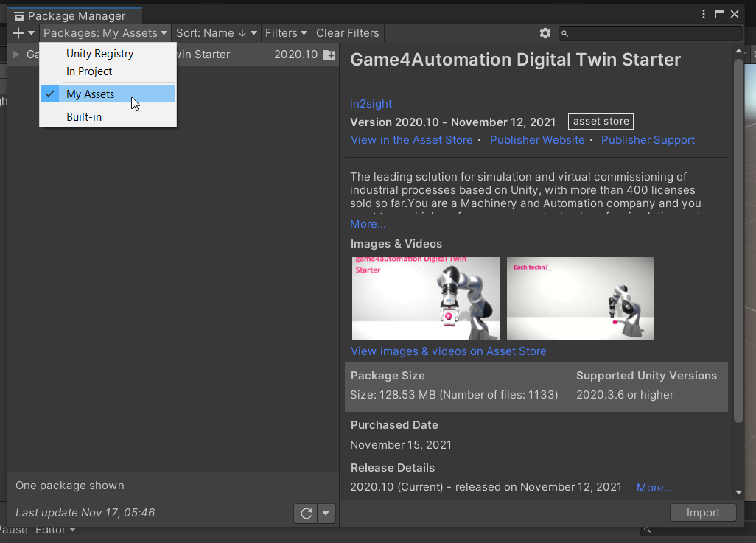Close the Package Manager window
This screenshot has height=543, width=756.
click(x=735, y=14)
